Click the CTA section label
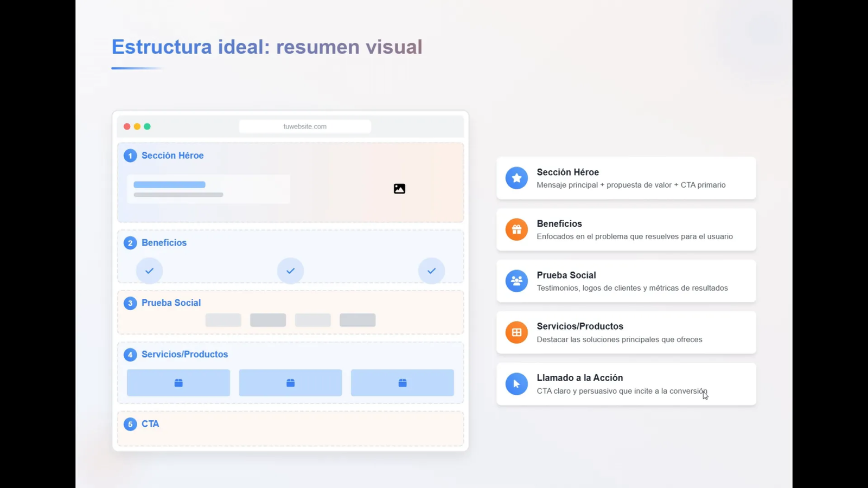Viewport: 868px width, 488px height. [150, 424]
